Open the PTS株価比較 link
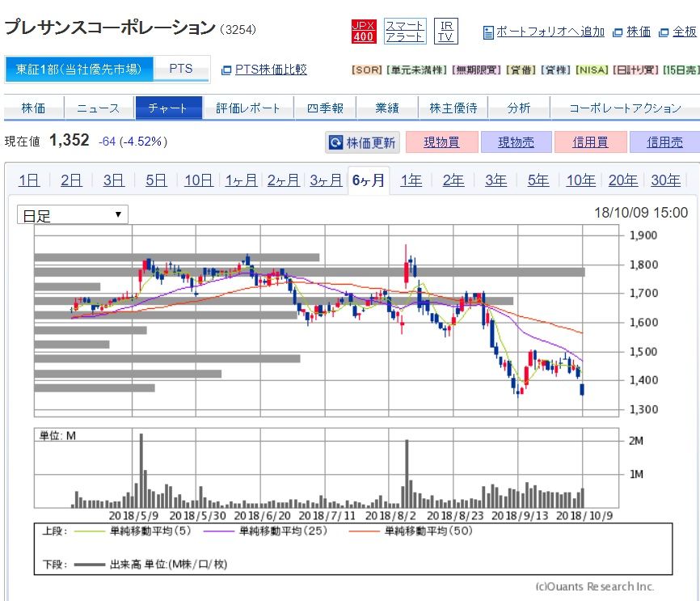 point(271,70)
